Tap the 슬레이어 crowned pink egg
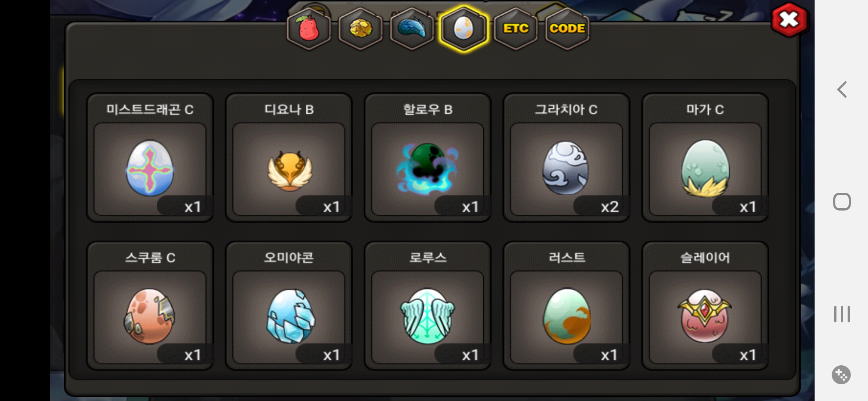 coord(705,306)
